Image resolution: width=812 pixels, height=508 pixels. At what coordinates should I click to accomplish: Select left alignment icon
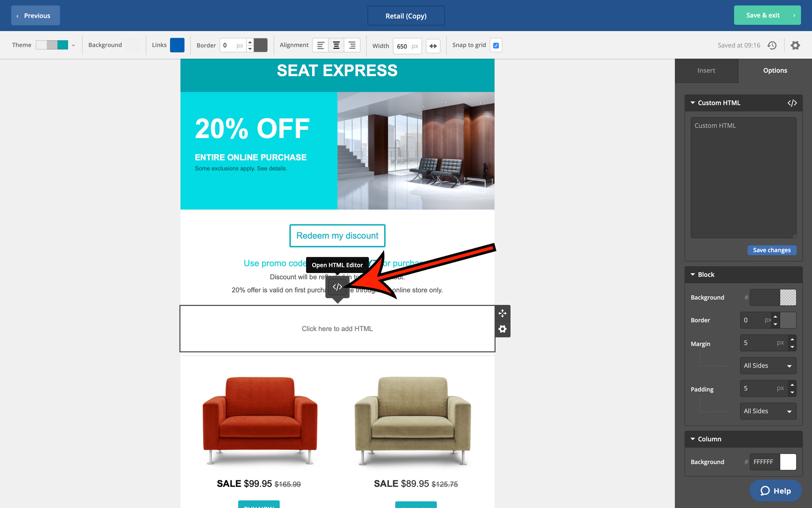pos(320,45)
